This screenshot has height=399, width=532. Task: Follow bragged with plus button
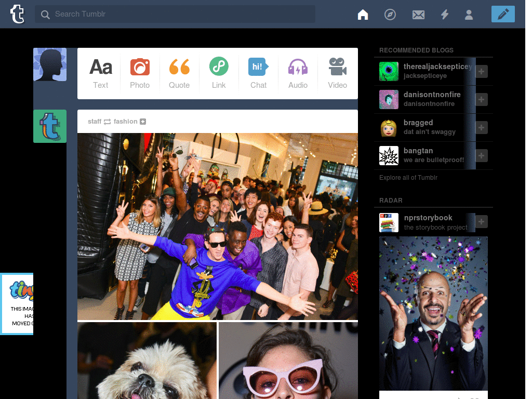pos(482,128)
